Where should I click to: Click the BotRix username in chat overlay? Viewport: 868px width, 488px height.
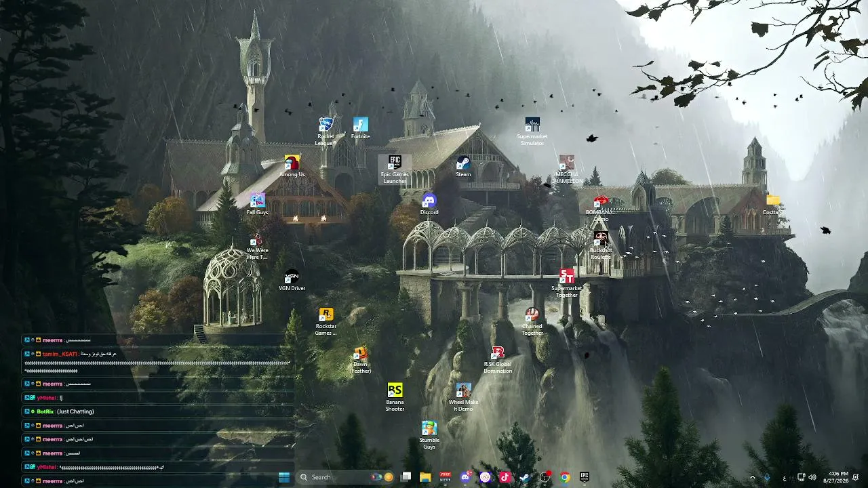coord(45,411)
